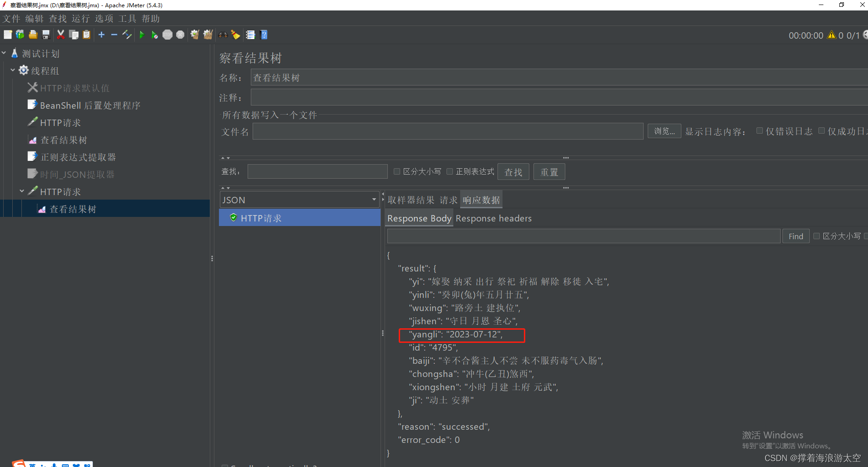Open the 选项 menu

tap(104, 19)
